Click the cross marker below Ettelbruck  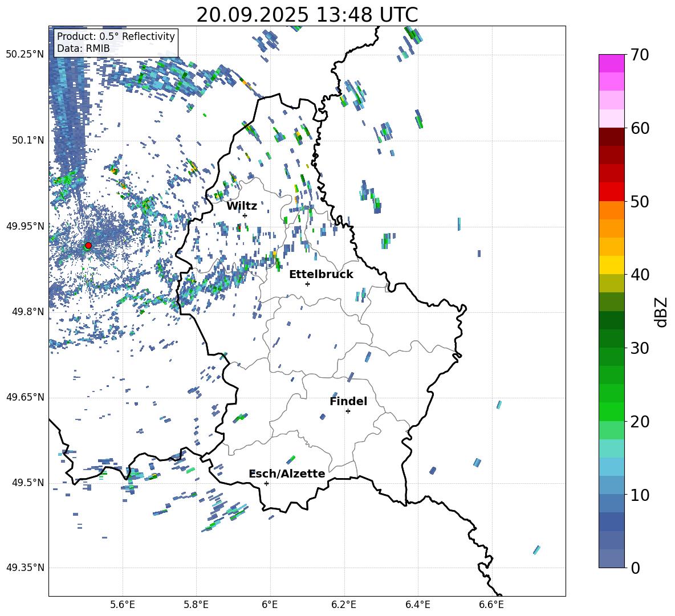point(307,284)
